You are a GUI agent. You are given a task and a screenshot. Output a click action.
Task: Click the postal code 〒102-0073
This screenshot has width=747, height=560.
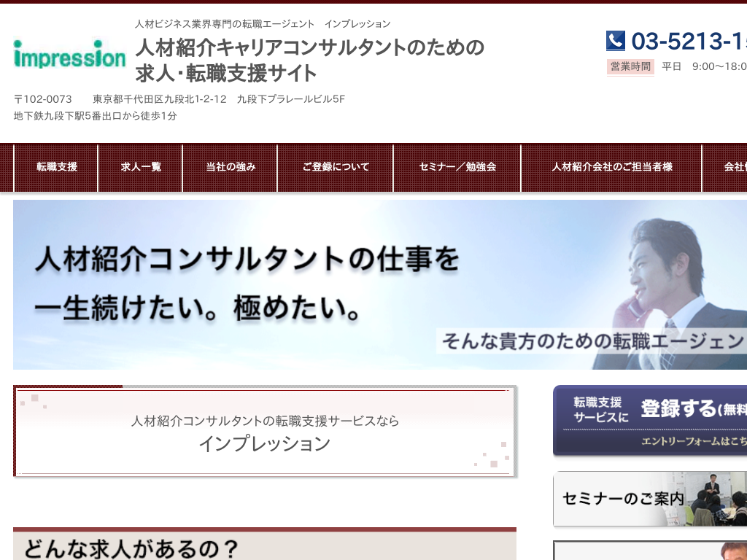pos(43,99)
